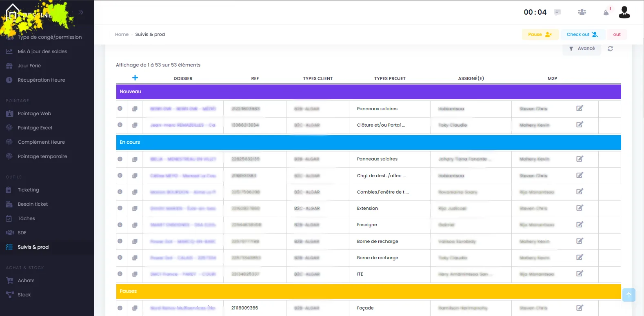Go to Home breadcrumb link
This screenshot has width=644, height=316.
coord(122,34)
